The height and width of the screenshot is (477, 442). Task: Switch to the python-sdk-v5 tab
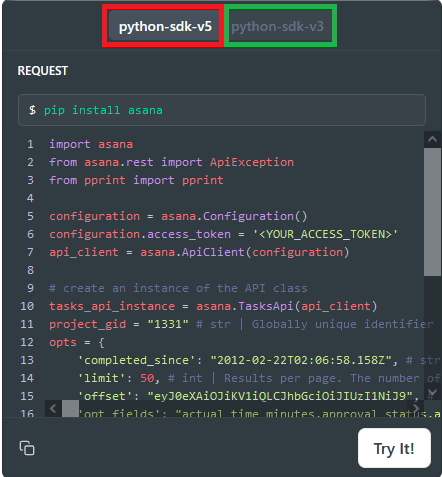[x=165, y=26]
